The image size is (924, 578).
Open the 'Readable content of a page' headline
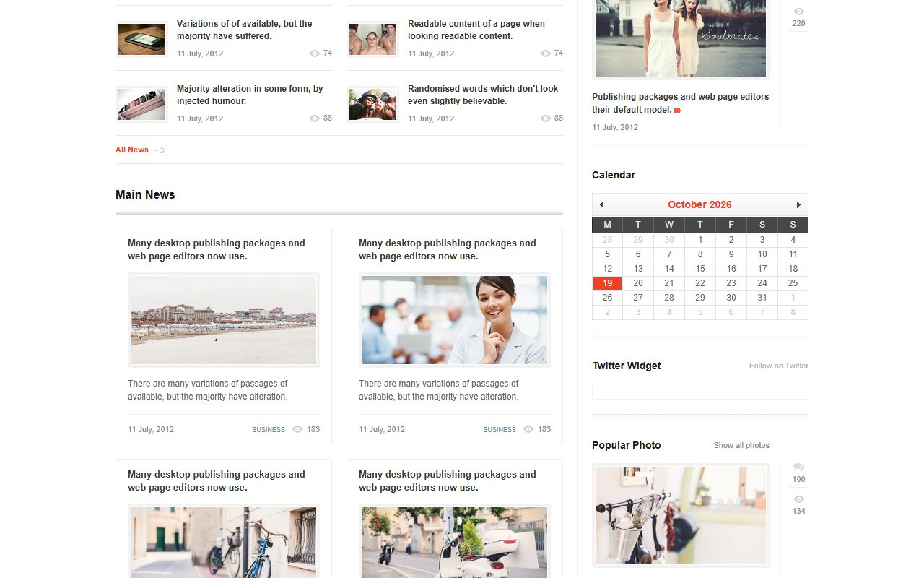point(476,30)
